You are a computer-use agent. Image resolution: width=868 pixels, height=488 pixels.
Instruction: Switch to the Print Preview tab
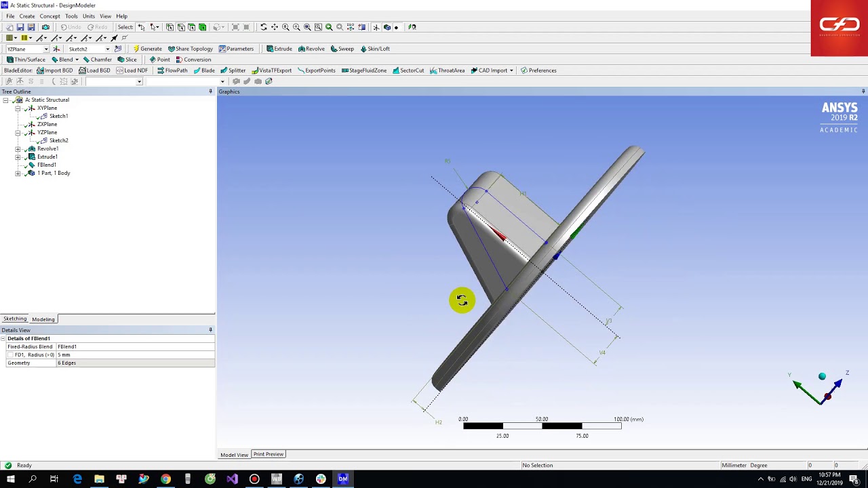pyautogui.click(x=269, y=454)
